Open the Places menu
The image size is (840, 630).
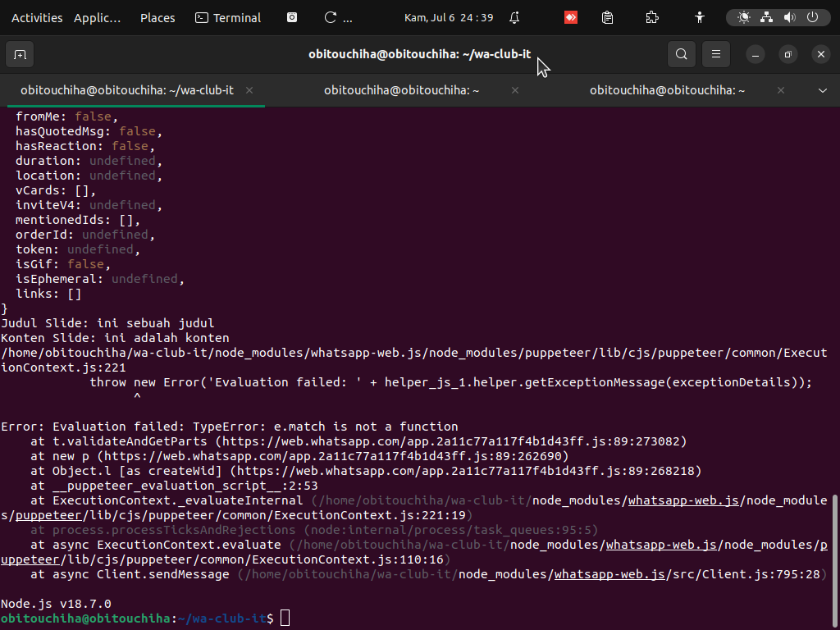[157, 17]
